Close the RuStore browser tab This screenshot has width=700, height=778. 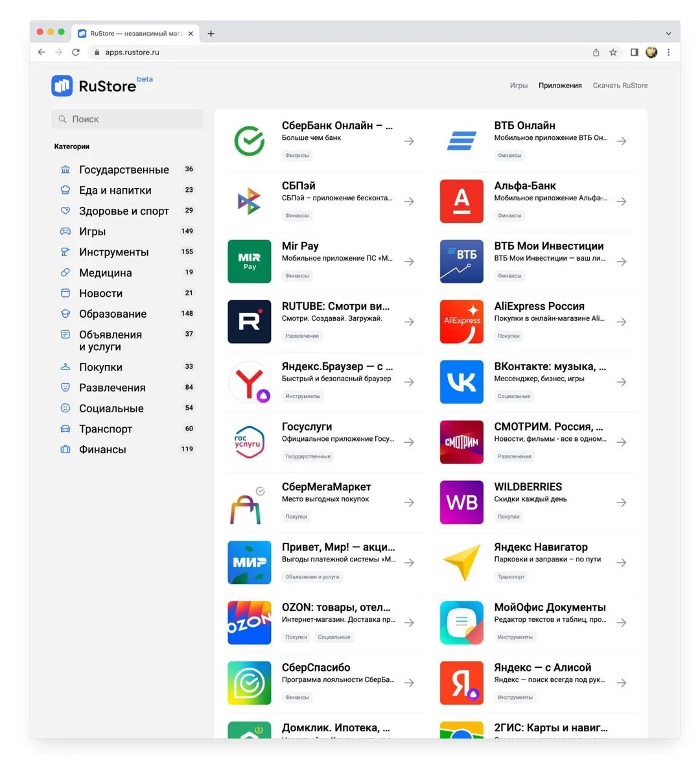tap(191, 34)
